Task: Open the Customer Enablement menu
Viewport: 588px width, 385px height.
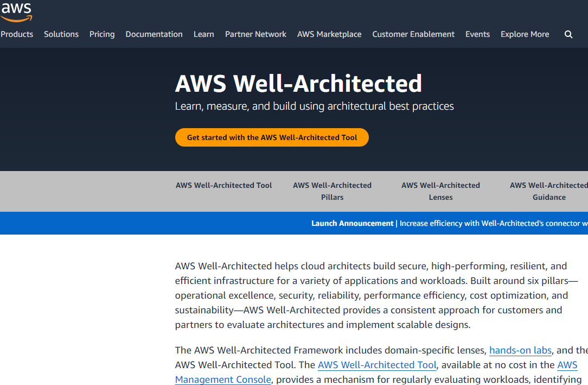Action: (413, 34)
